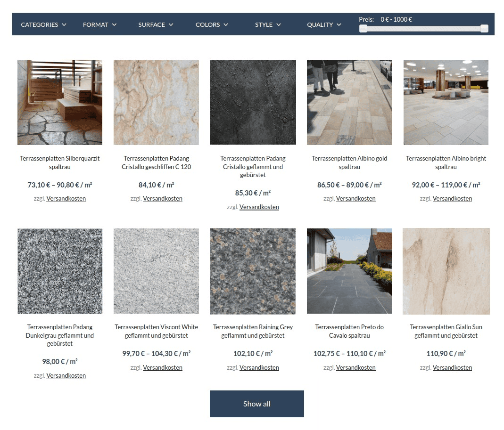
Task: Click the Raining Grey product image
Action: pos(253,271)
